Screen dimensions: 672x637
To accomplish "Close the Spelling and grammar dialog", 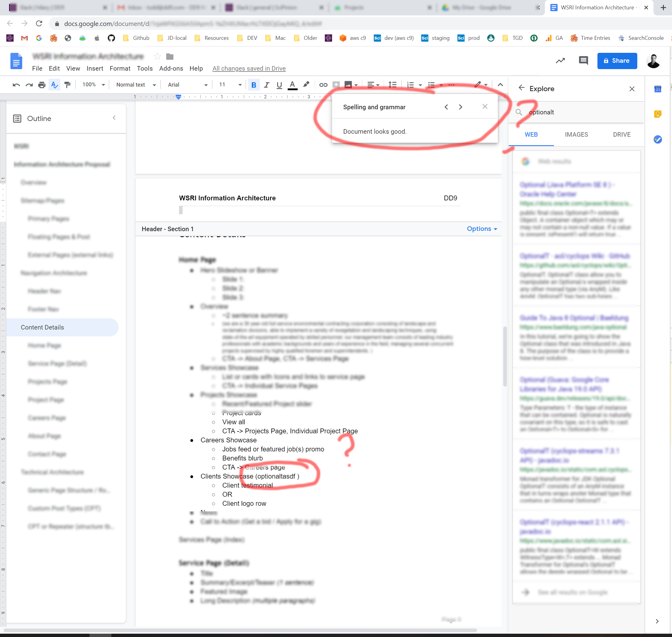I will (485, 107).
